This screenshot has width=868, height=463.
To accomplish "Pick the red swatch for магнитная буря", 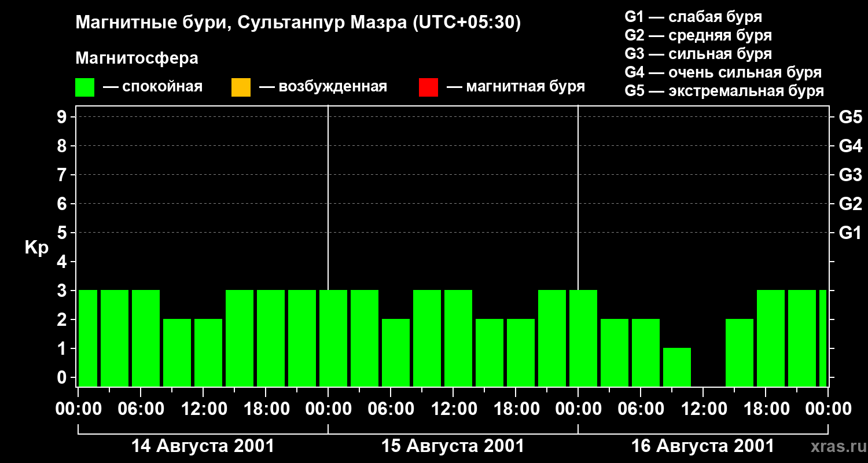I will (428, 87).
